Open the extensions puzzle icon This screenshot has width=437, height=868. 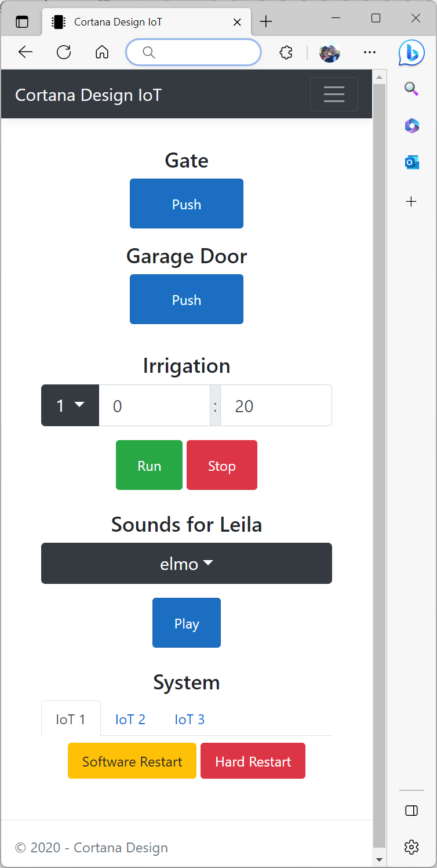click(286, 52)
